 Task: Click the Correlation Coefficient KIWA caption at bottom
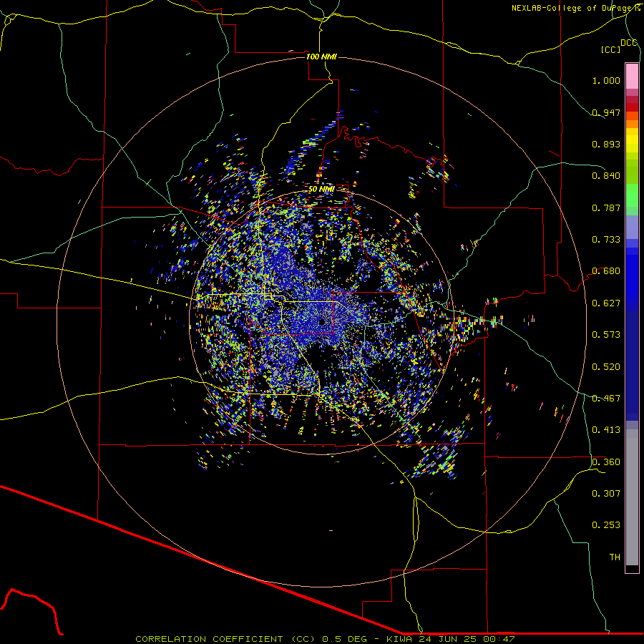click(325, 639)
